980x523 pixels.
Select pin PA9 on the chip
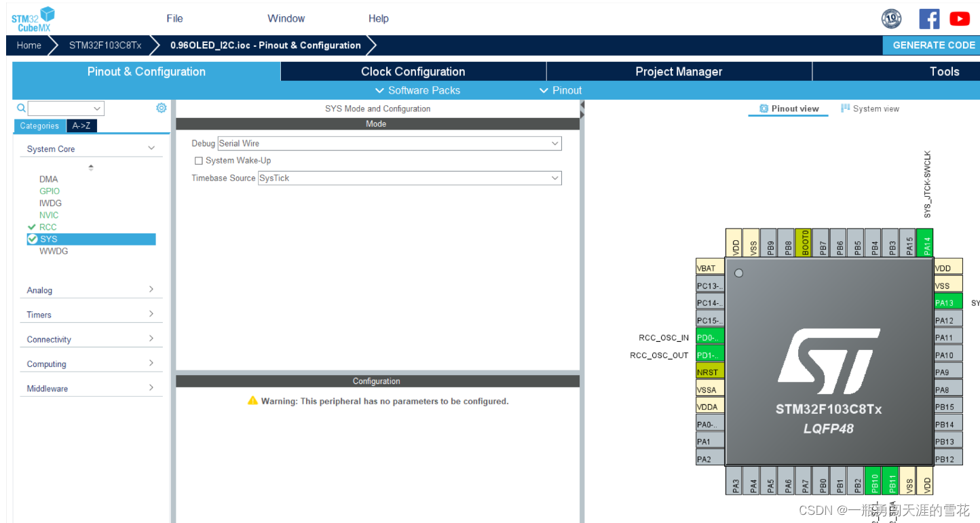[x=948, y=372]
